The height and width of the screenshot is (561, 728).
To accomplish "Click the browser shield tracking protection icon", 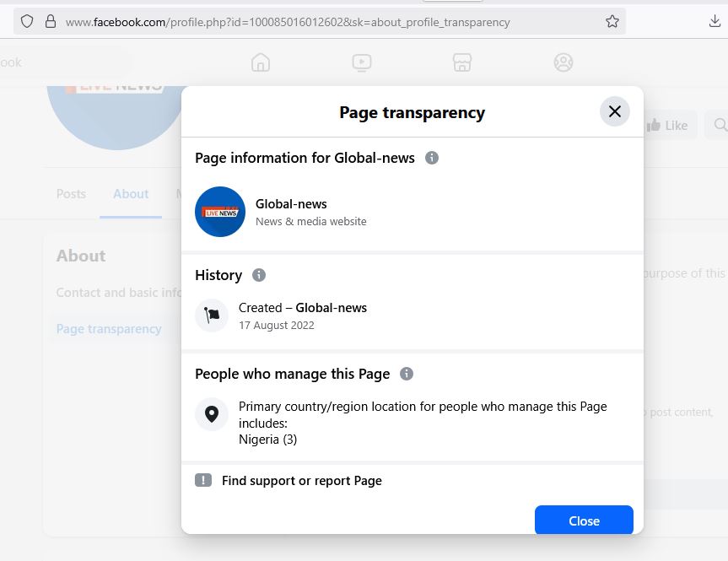I will (27, 21).
